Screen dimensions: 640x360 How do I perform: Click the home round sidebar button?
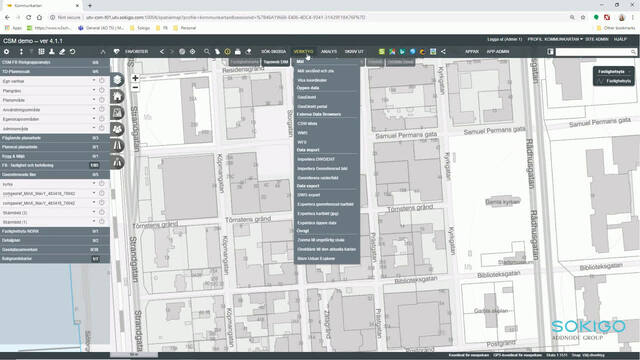click(118, 96)
